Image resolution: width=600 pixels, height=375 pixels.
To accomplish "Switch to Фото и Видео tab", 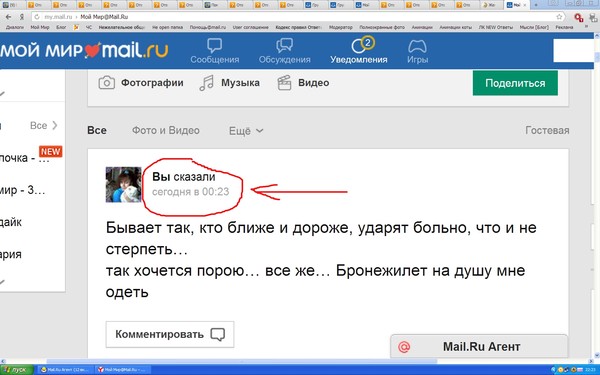I will (x=166, y=130).
